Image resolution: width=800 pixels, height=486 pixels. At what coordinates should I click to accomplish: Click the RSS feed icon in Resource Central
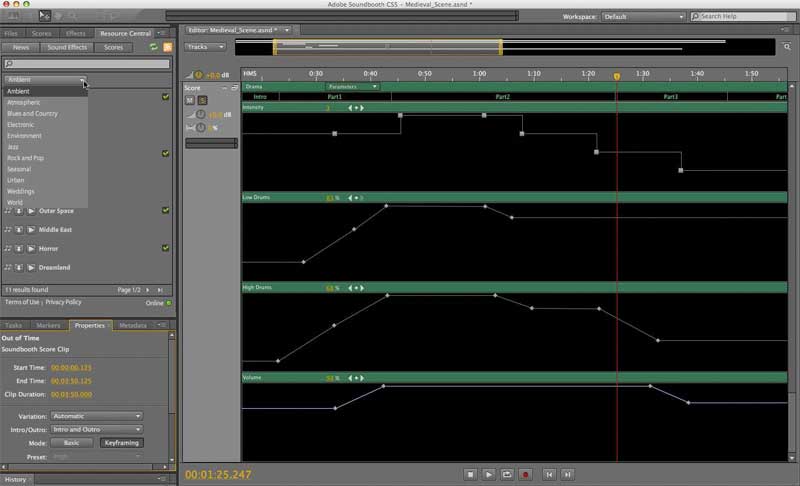tap(167, 47)
